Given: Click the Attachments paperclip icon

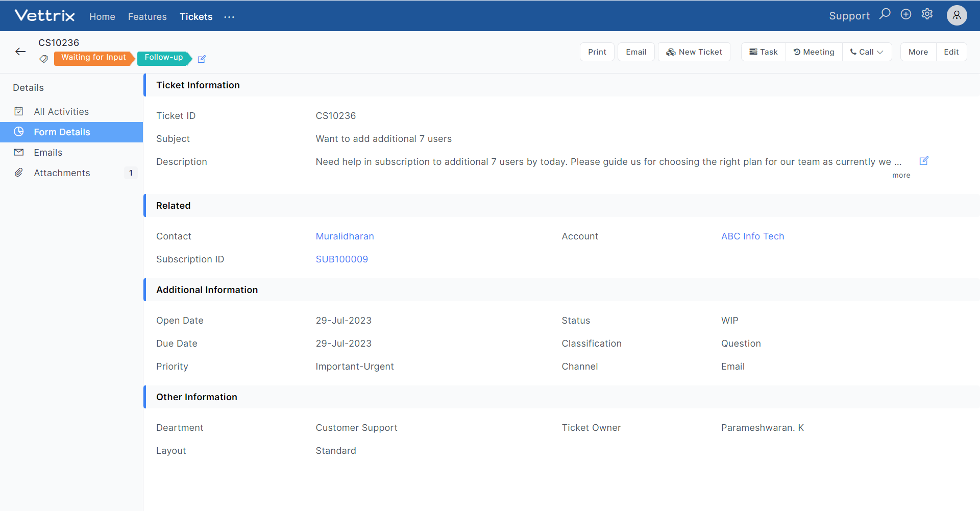Looking at the screenshot, I should [x=19, y=173].
